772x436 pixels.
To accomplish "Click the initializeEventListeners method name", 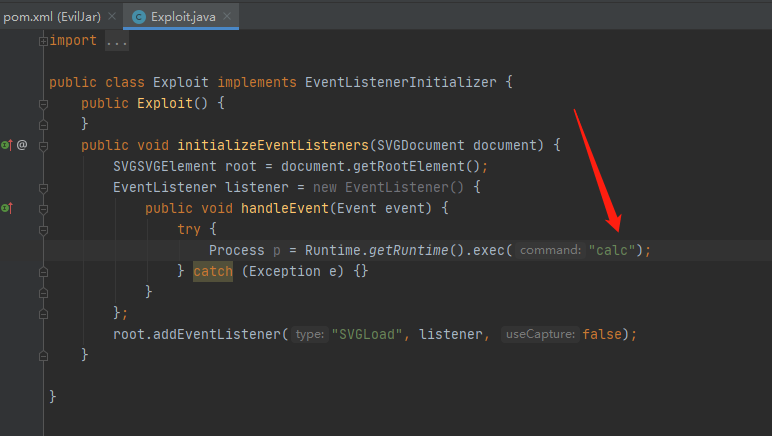I will (x=273, y=145).
